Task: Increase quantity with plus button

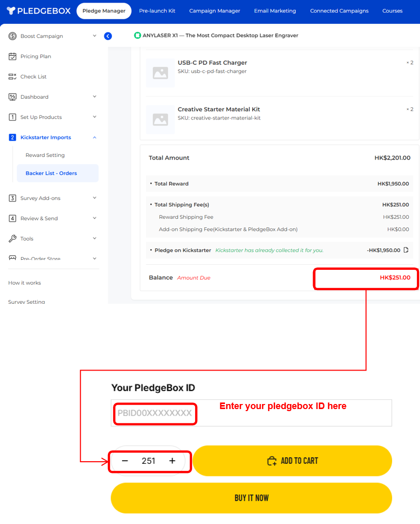Action: click(x=172, y=461)
